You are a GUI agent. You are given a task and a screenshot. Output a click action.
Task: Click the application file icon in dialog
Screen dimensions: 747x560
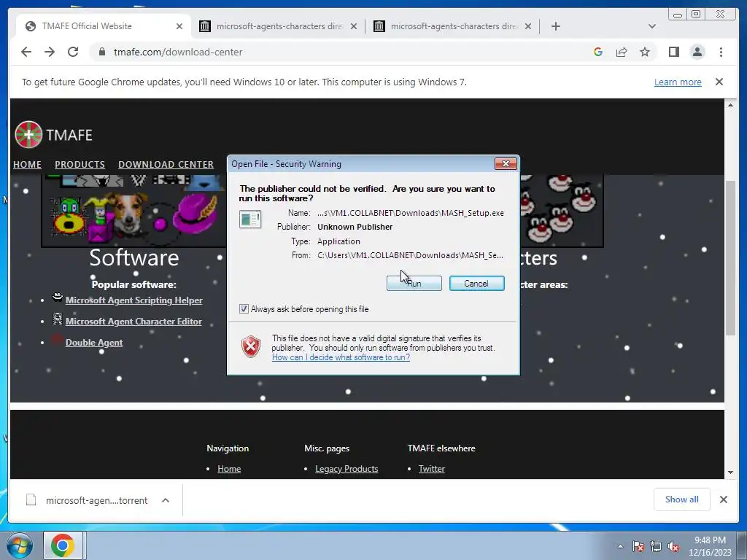[250, 219]
